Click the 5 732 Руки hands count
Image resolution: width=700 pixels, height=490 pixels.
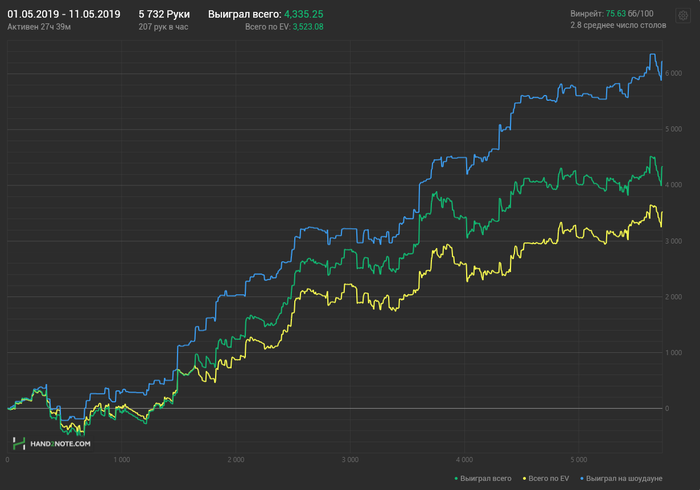[x=164, y=14]
